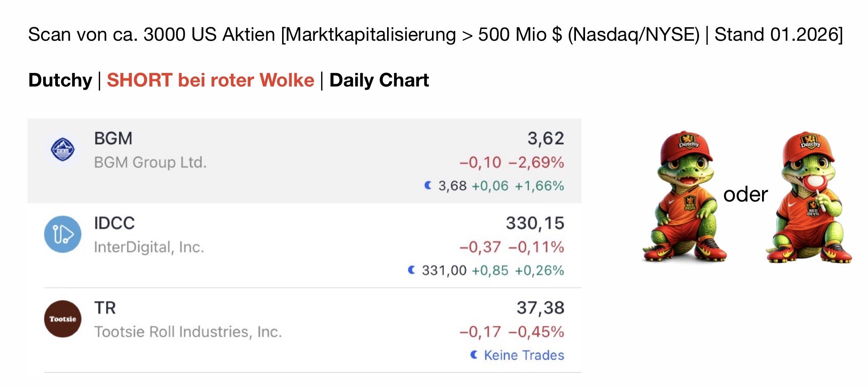Select the IDCC ticker symbol
This screenshot has width=868, height=389.
114,223
